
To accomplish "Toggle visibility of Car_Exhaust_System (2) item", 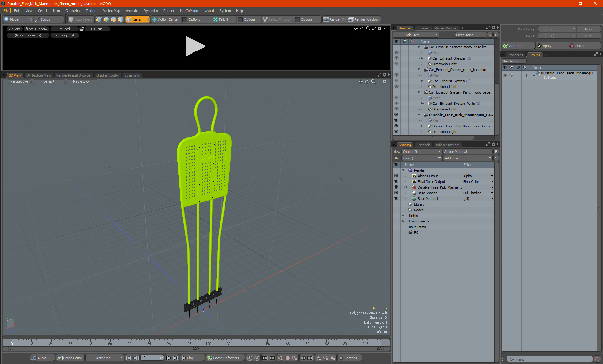I will pos(396,81).
